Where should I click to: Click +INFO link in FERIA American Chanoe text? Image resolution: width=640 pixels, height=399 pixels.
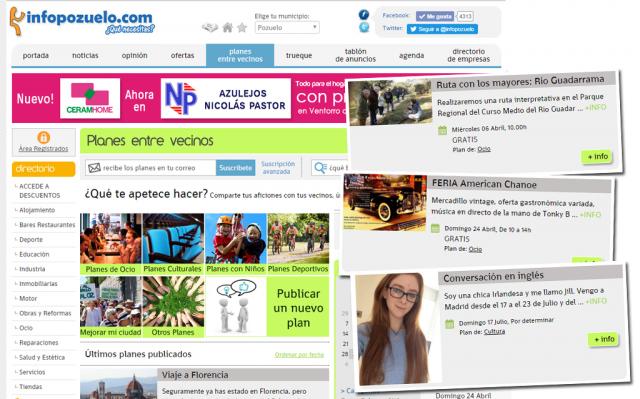tap(590, 214)
